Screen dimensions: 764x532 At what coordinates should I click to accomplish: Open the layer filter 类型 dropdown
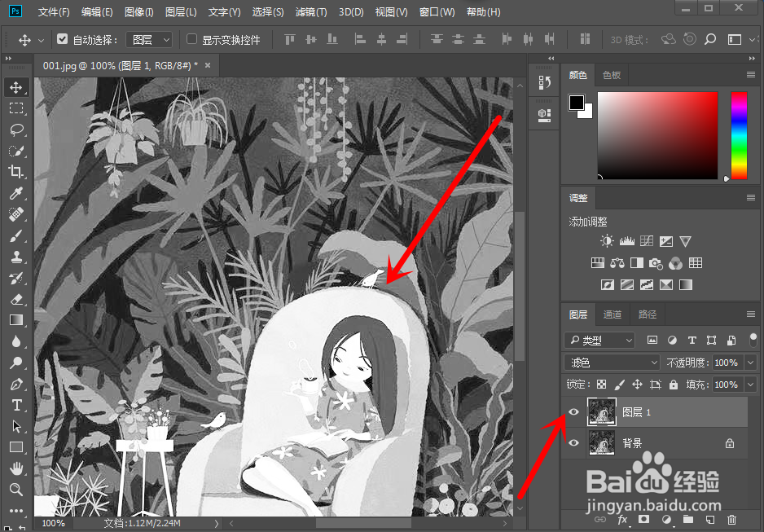point(599,340)
